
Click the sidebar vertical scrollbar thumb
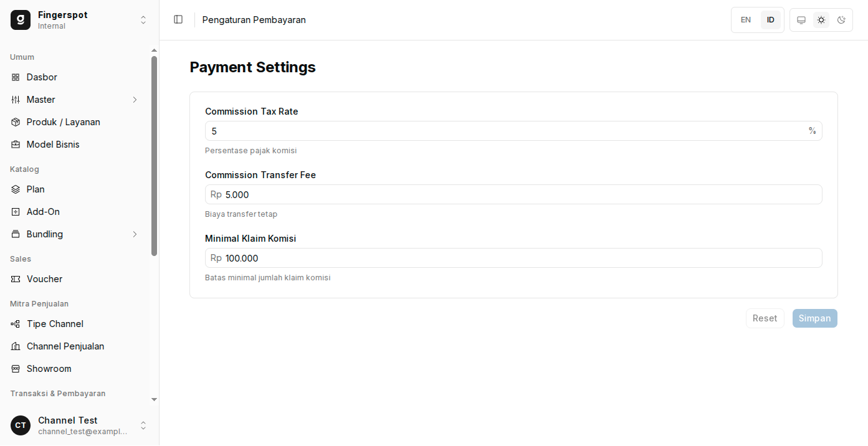(x=155, y=156)
